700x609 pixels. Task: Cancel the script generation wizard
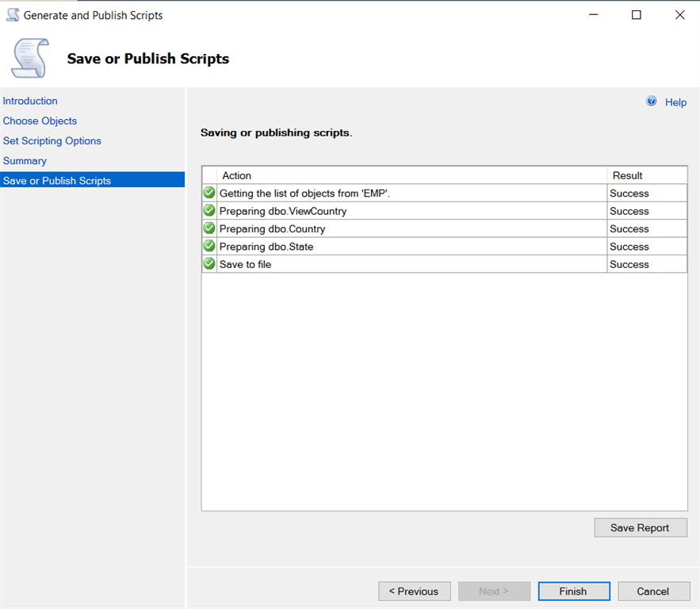coord(653,591)
